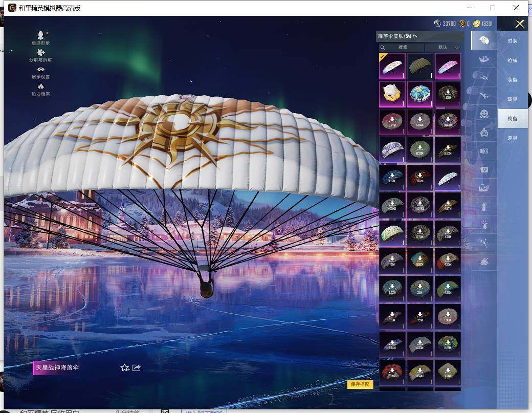This screenshot has width=532, height=413.
Task: Select the olive green default parachute
Action: coord(420,66)
